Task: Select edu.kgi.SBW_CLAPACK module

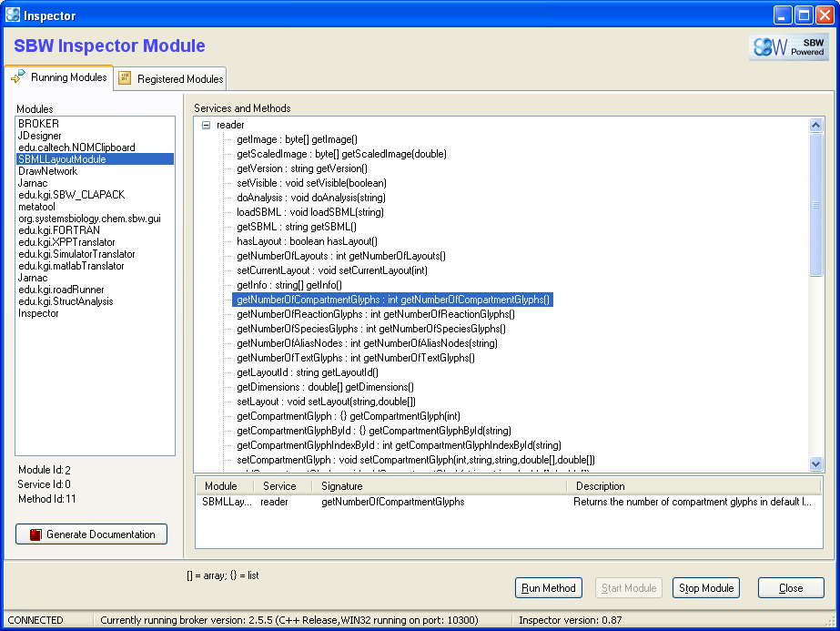Action: [x=71, y=195]
